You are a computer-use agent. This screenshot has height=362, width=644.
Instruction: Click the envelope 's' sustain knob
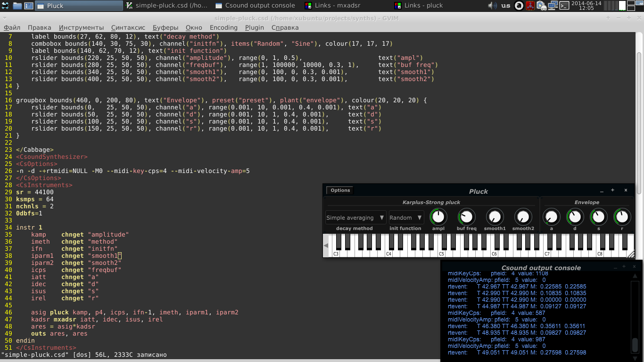pyautogui.click(x=599, y=217)
